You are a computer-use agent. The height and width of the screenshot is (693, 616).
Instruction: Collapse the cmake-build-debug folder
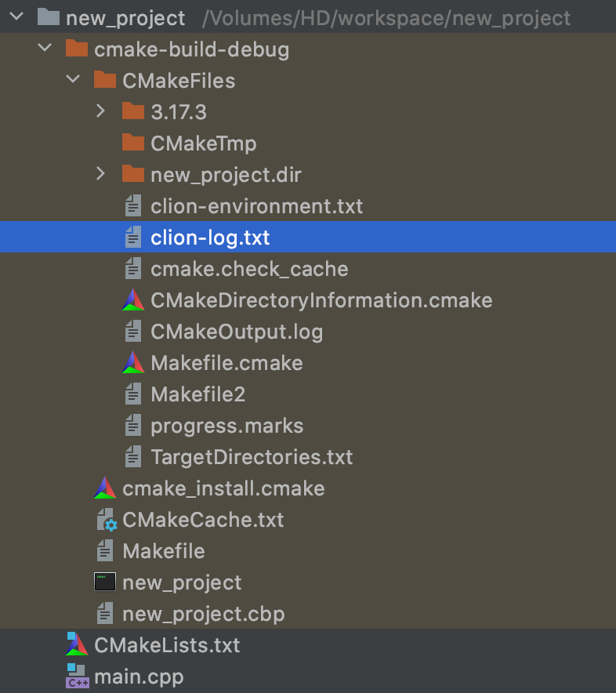pyautogui.click(x=45, y=49)
